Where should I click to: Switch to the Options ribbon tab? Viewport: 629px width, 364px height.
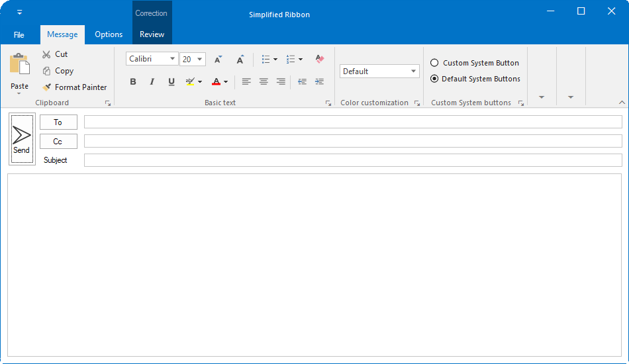(x=109, y=34)
